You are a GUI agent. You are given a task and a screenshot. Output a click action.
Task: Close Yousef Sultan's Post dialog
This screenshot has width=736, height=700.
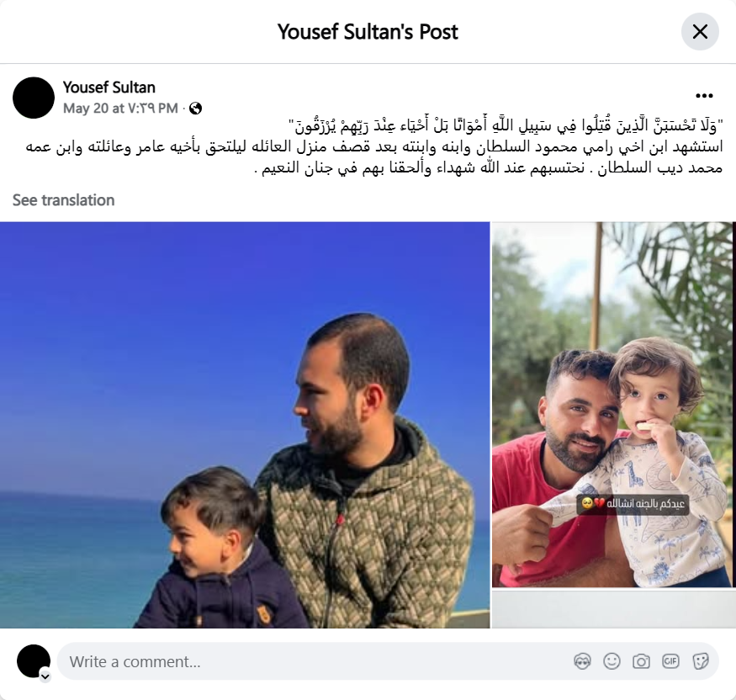pyautogui.click(x=700, y=32)
